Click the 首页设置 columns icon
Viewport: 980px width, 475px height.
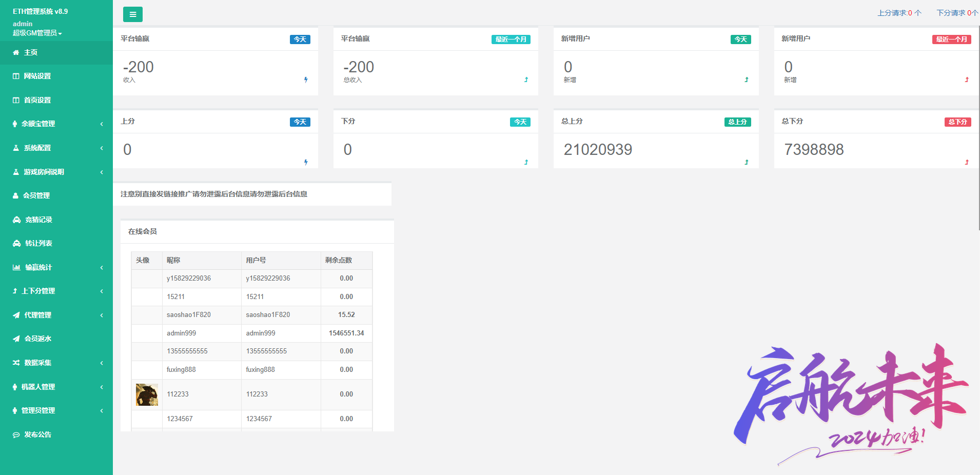click(x=16, y=100)
